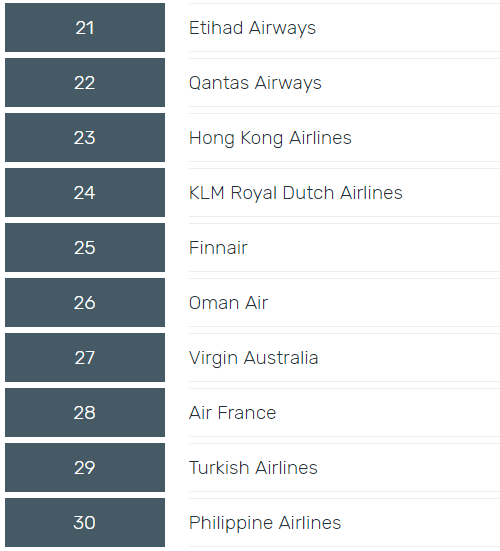Click the rank 23 box
Screen dimensions: 500x551
coord(85,137)
